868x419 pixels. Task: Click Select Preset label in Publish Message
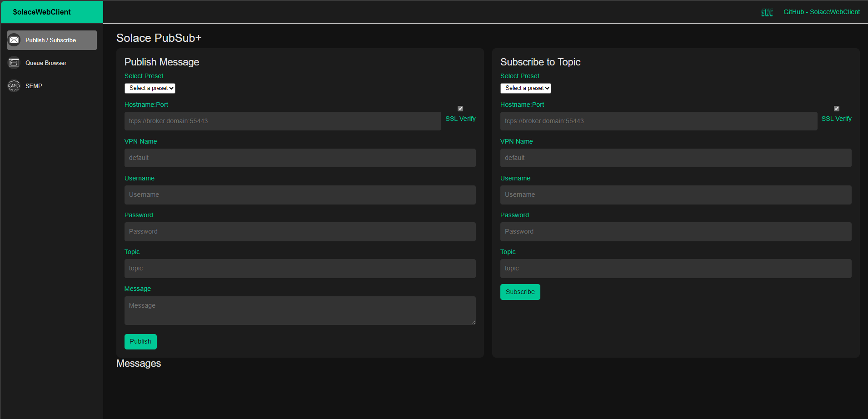(x=144, y=76)
